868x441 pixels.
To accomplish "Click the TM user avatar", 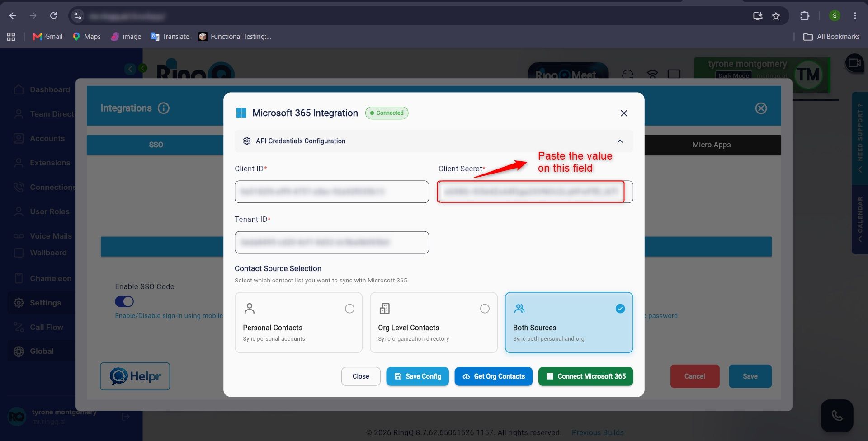I will [808, 75].
